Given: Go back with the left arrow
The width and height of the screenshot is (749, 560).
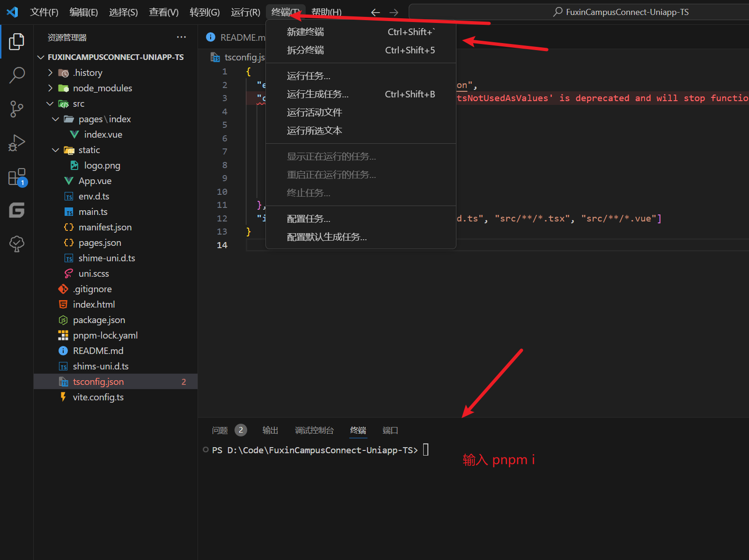Looking at the screenshot, I should (x=375, y=12).
